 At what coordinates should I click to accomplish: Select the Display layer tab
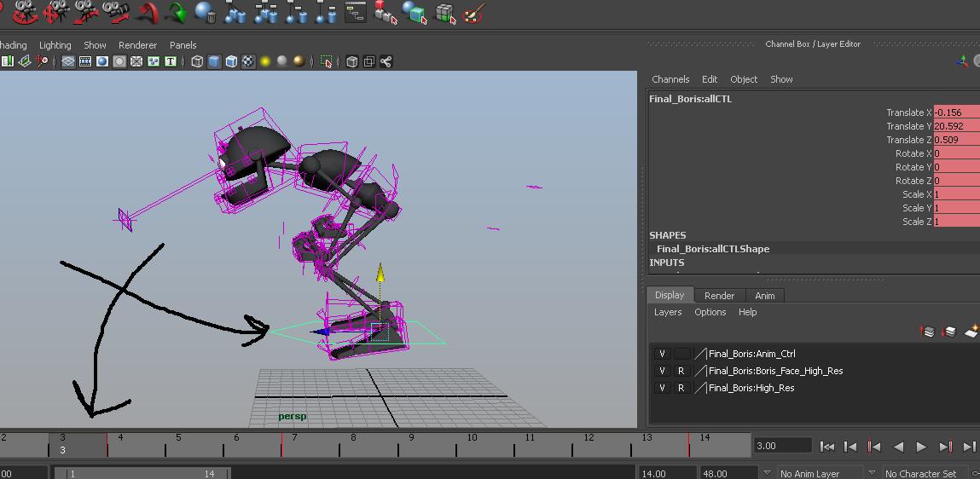click(670, 295)
